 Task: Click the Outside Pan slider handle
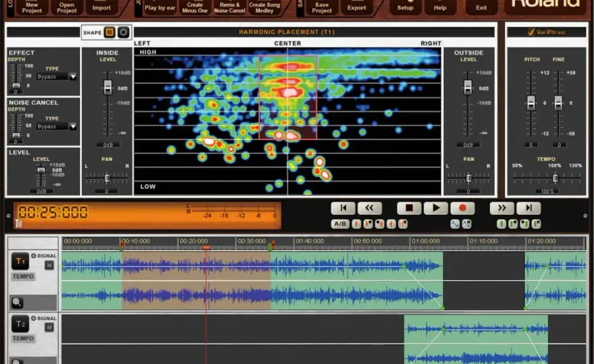pos(469,177)
